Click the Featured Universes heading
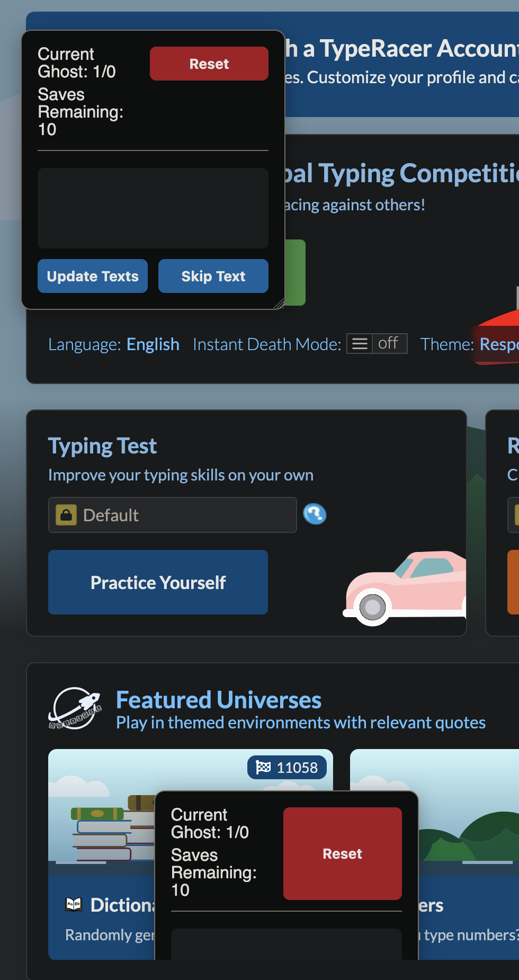 pyautogui.click(x=219, y=700)
